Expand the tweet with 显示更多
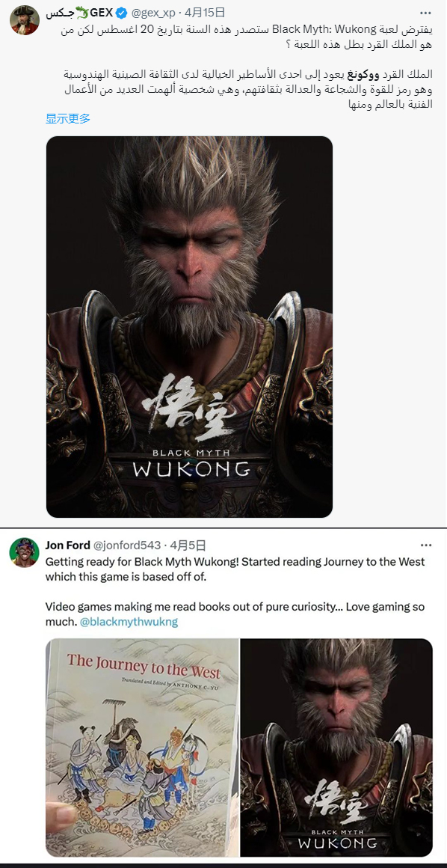 [x=67, y=118]
